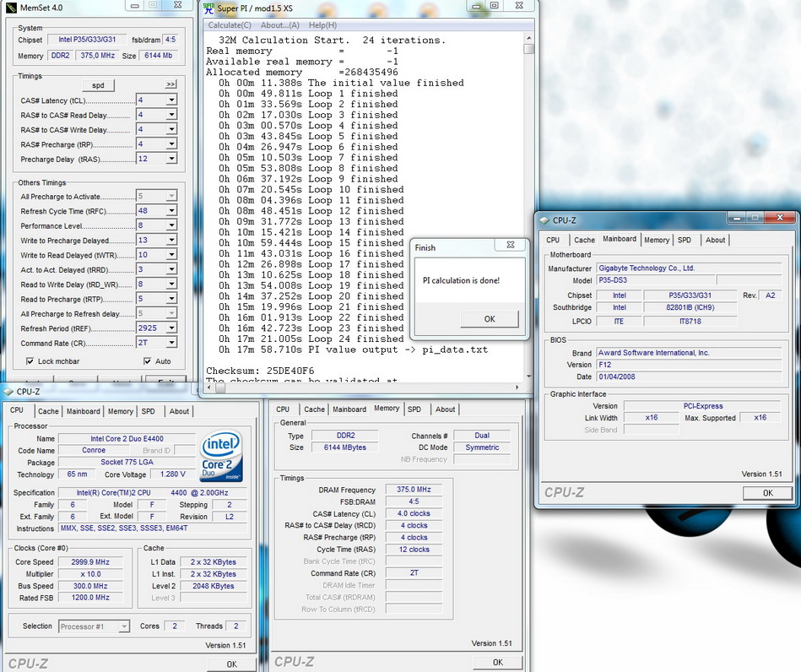Viewport: 801px width, 672px height.
Task: Select the Mainboard tab in memory CPU-Z window
Action: pyautogui.click(x=349, y=409)
